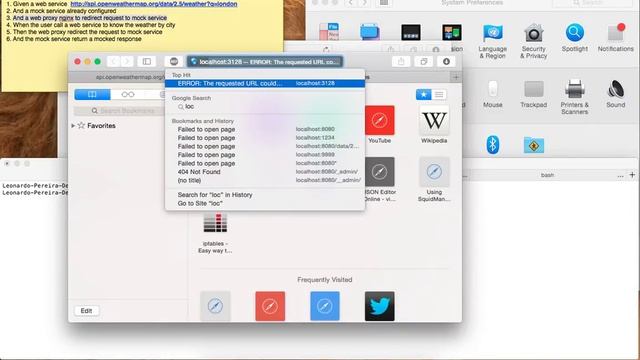The image size is (640, 360).
Task: Open Sound preferences pane
Action: (x=616, y=94)
